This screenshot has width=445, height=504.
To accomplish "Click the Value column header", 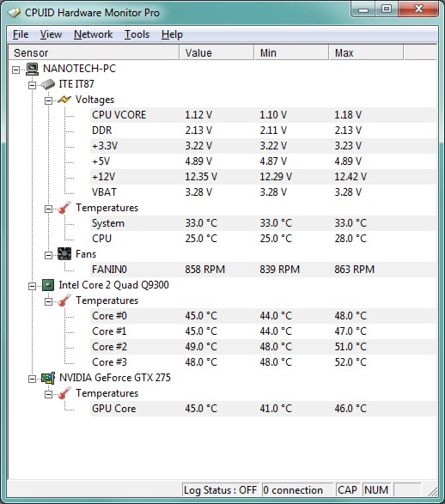I will point(216,52).
